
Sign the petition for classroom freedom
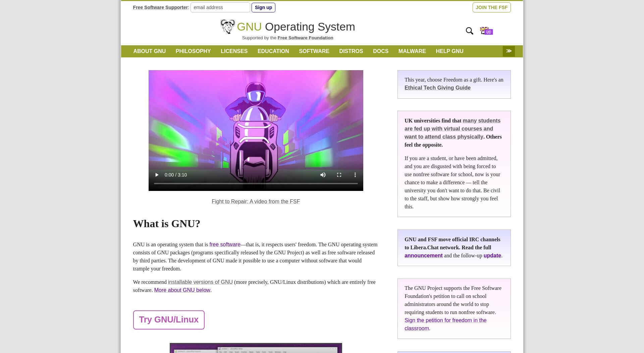[x=445, y=324]
